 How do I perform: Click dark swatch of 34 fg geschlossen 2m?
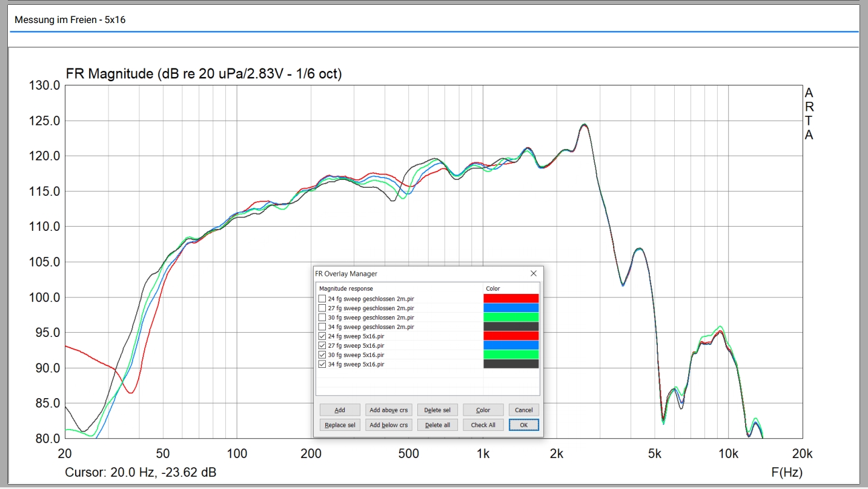pyautogui.click(x=511, y=327)
